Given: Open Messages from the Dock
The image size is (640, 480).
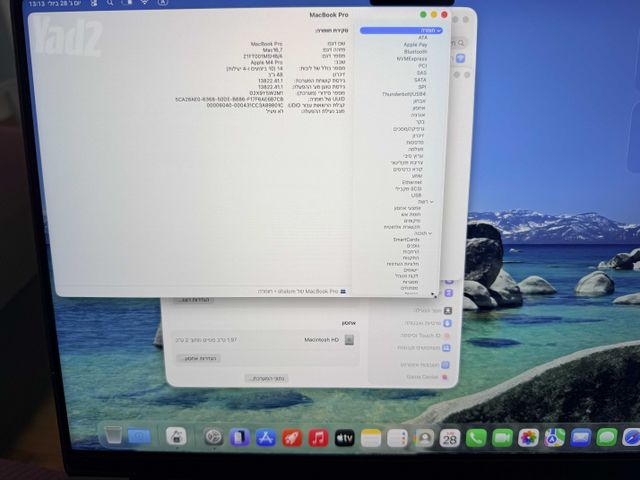Looking at the screenshot, I should pos(607,438).
